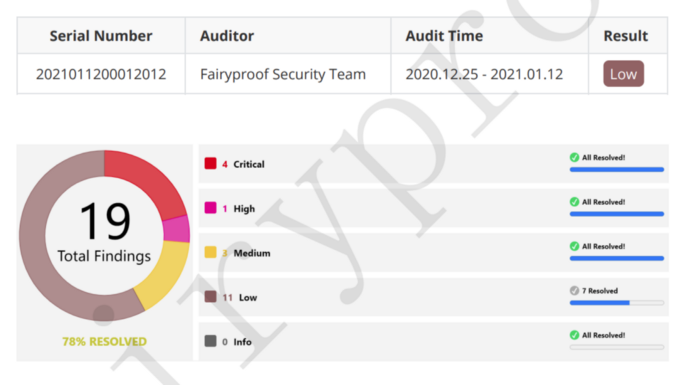Click the yellow Medium donut chart segment
This screenshot has width=700, height=385.
click(164, 272)
